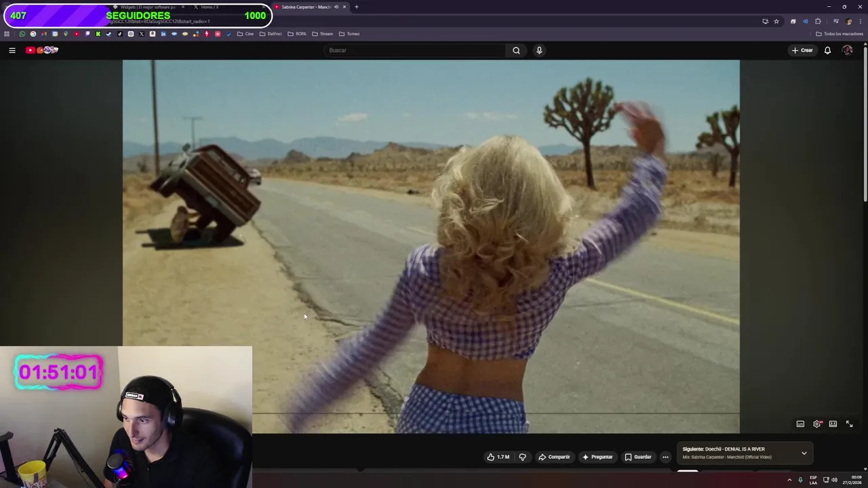The image size is (868, 488).
Task: Switch ESP LAA keyboard language
Action: pyautogui.click(x=813, y=480)
